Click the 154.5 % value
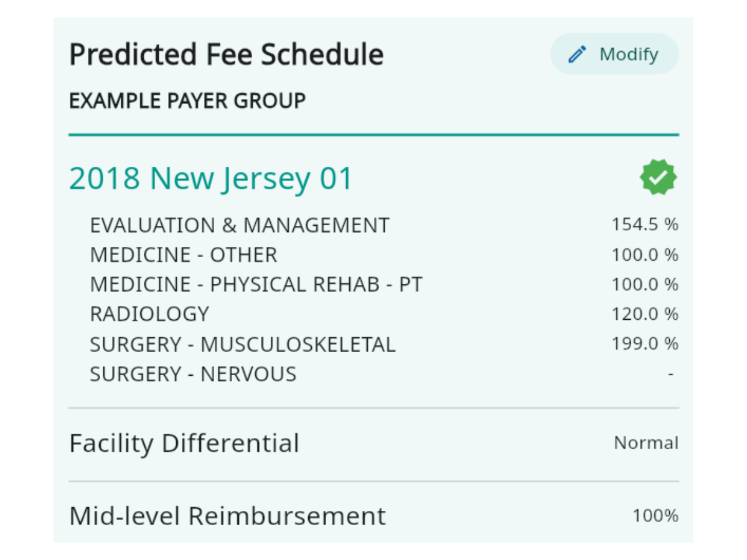Screen dimensions: 747x560 [645, 225]
